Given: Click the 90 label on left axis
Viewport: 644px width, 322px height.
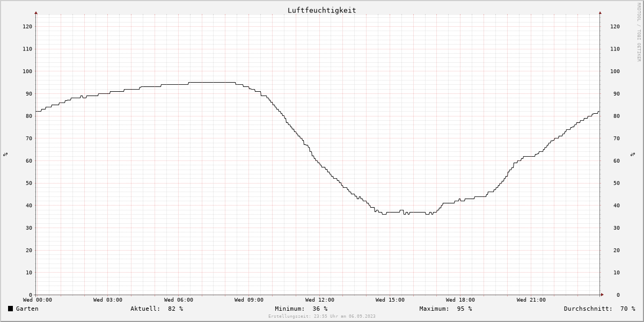Looking at the screenshot, I should (28, 93).
